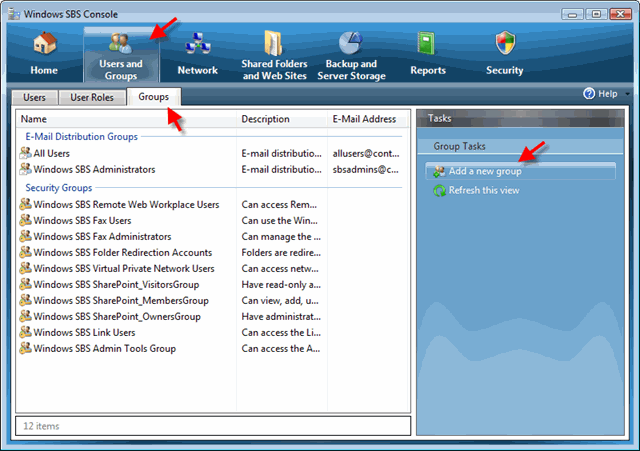Click the 'Folders are redire...' description cell

click(x=281, y=252)
